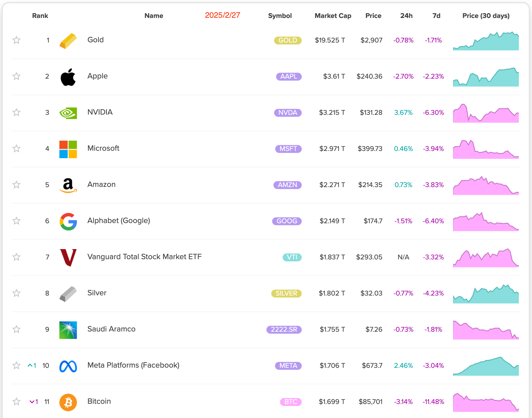
Task: Click the Rank column header
Action: coord(40,16)
